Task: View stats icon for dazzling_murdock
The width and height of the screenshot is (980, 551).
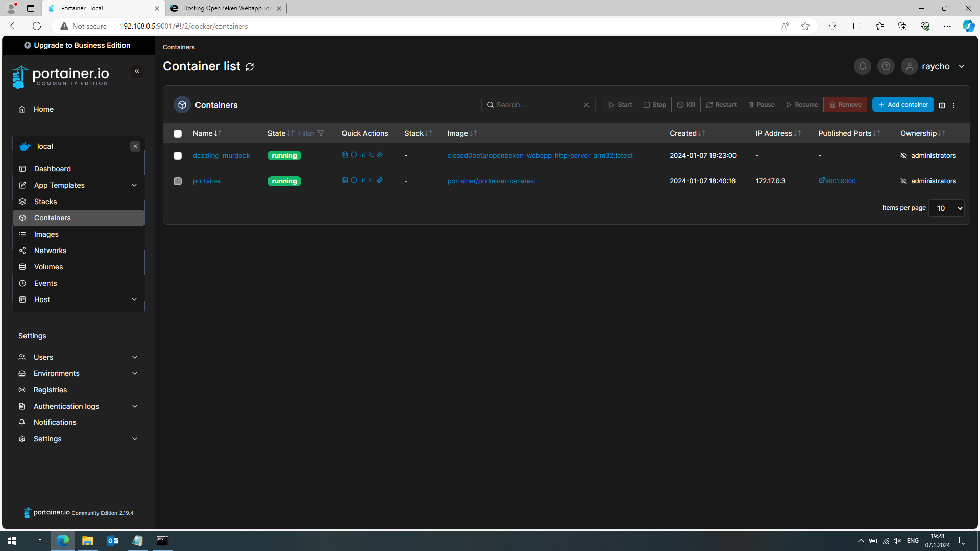Action: coord(362,155)
